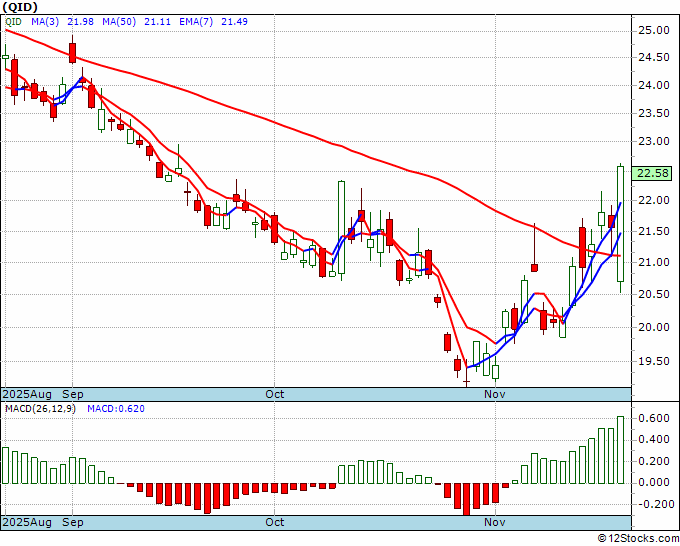
Task: Click the MA(3) legend label
Action: click(45, 21)
